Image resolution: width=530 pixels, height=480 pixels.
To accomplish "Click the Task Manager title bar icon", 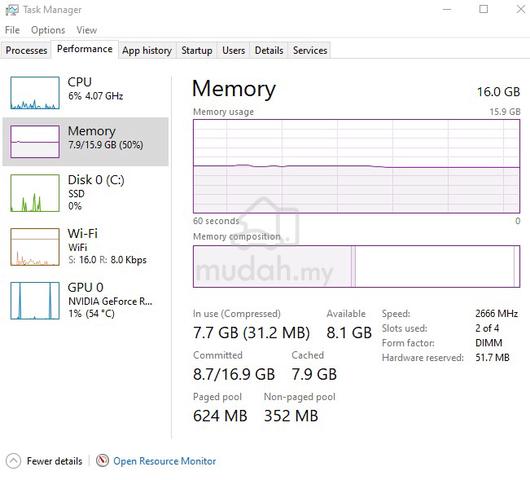I will point(12,10).
